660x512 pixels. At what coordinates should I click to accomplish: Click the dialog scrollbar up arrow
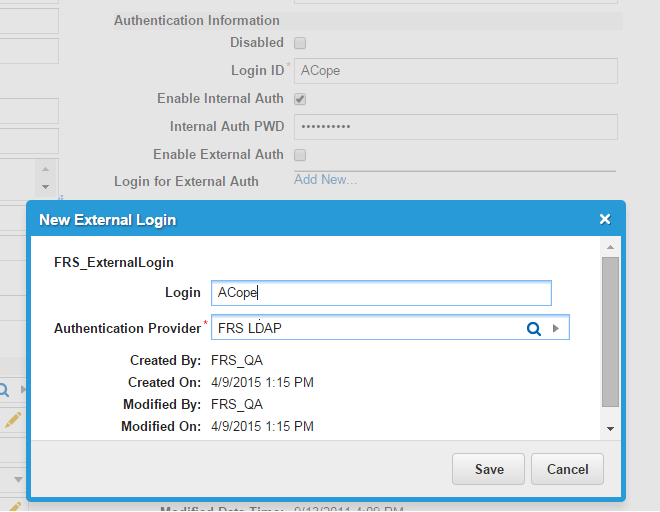click(610, 246)
